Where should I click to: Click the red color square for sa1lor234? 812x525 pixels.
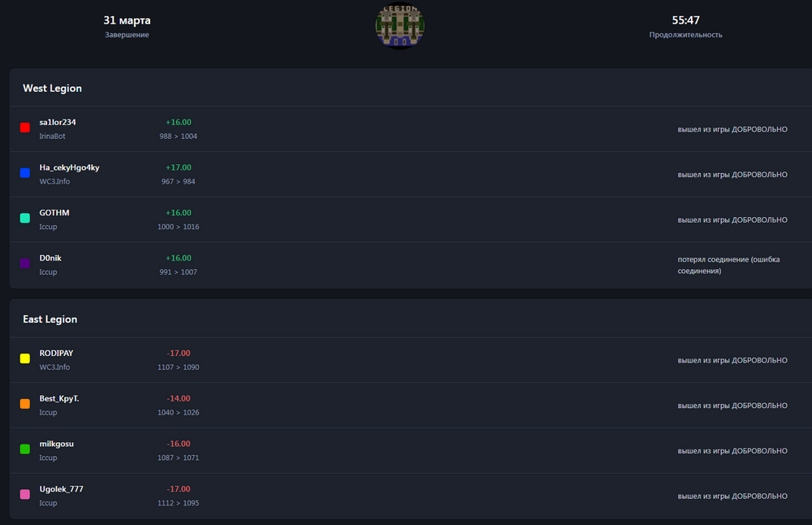25,128
